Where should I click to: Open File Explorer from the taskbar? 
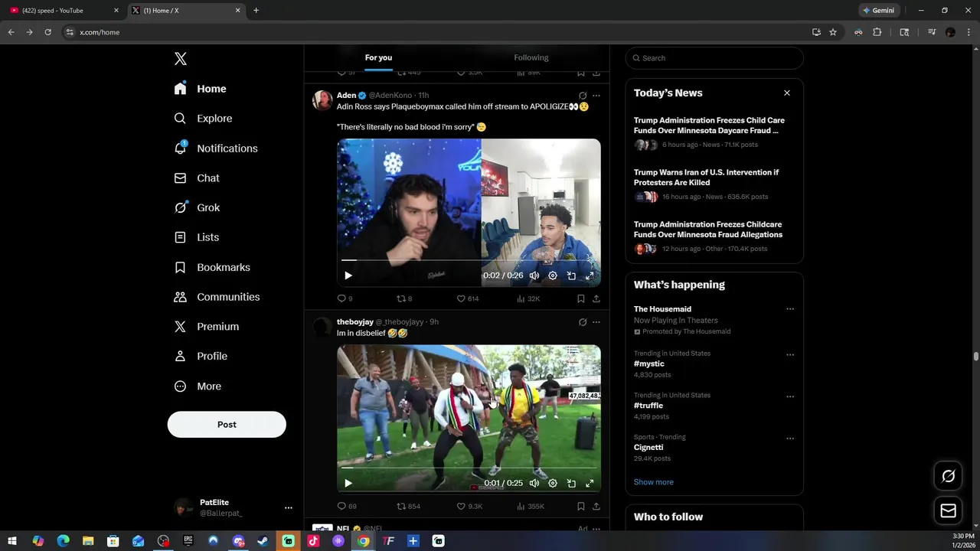click(88, 541)
